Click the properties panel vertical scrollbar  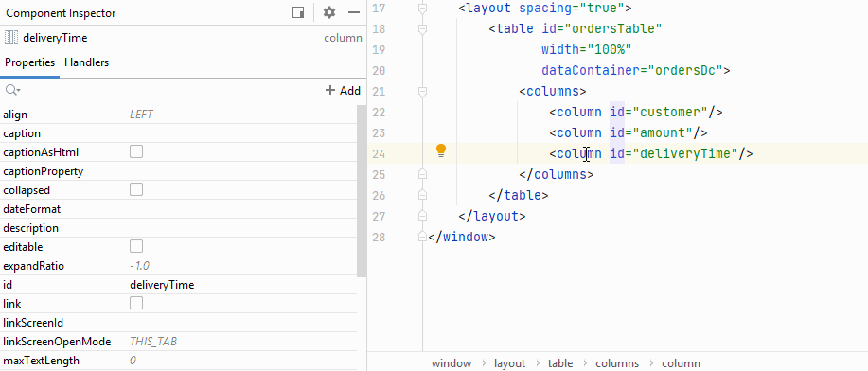[x=362, y=191]
